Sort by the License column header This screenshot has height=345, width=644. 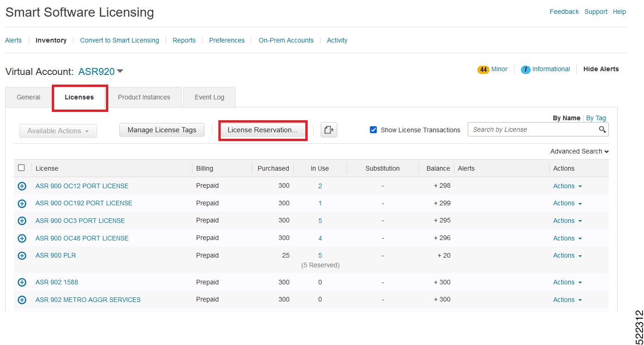47,168
